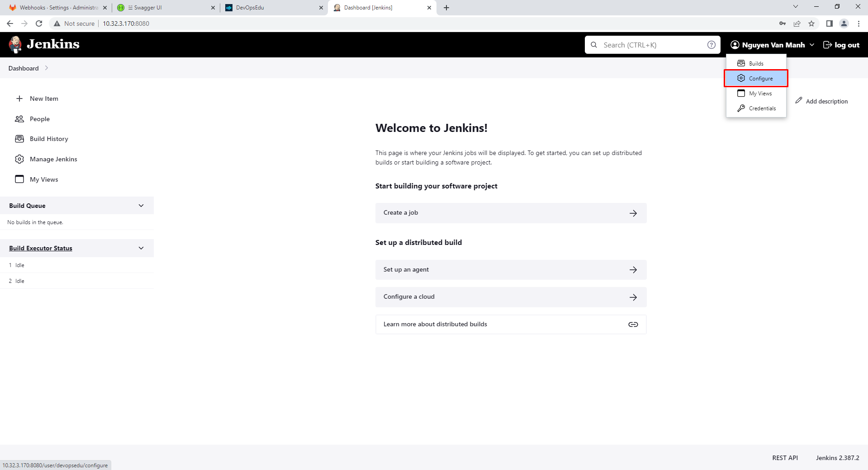
Task: Click the user avatar icon next to Nguyen Van Manh
Action: tap(735, 45)
